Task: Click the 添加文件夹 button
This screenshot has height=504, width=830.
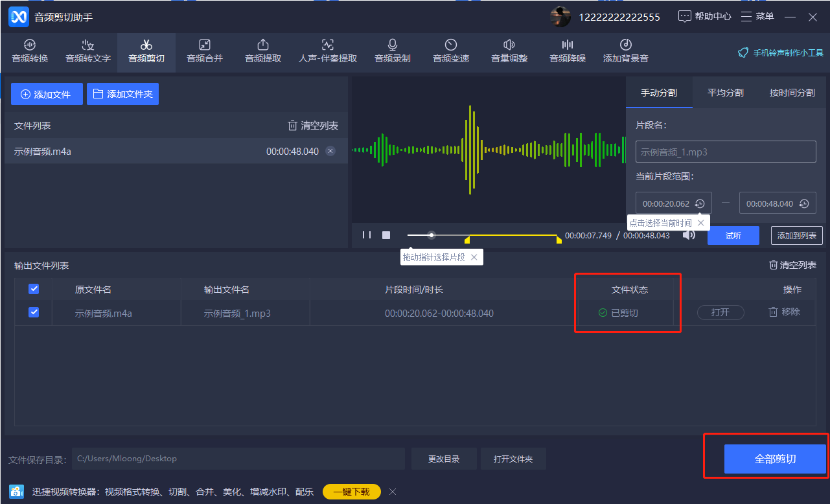Action: point(122,94)
